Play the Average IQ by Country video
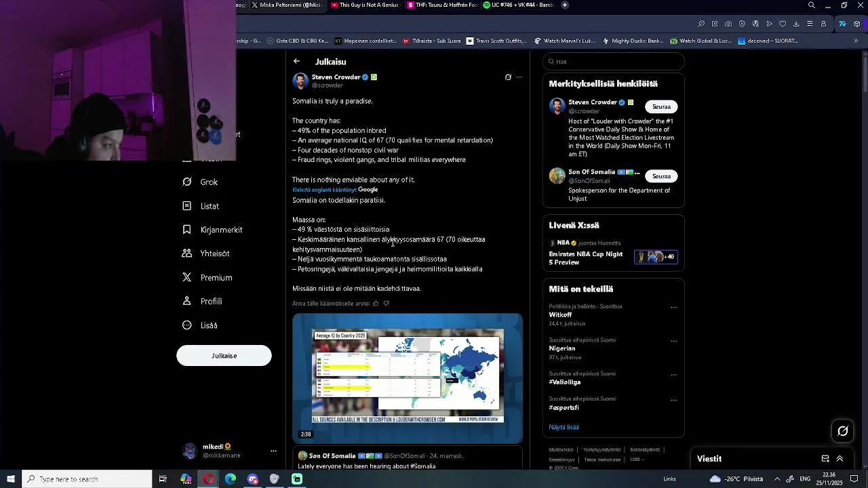Screen dimensions: 868x488 [x=408, y=378]
